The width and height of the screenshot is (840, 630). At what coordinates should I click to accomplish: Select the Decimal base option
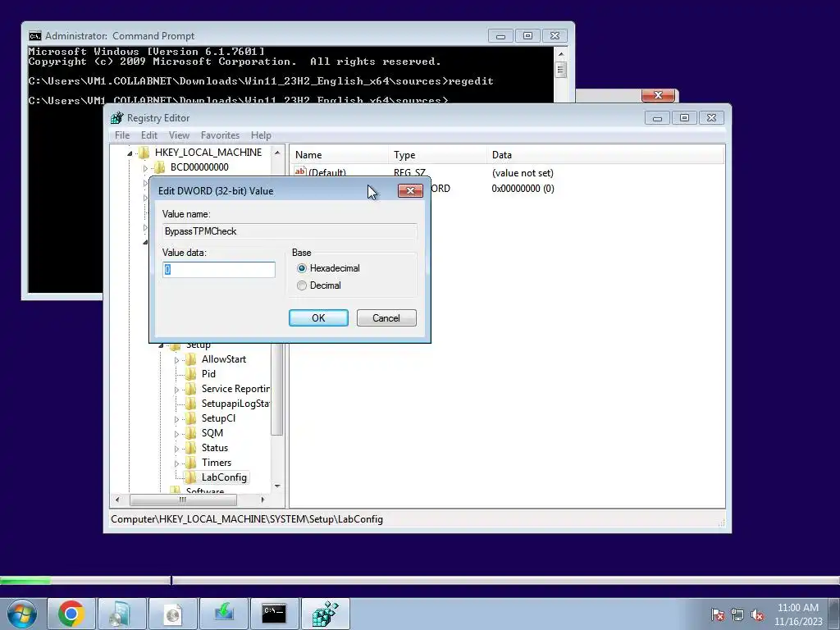302,285
